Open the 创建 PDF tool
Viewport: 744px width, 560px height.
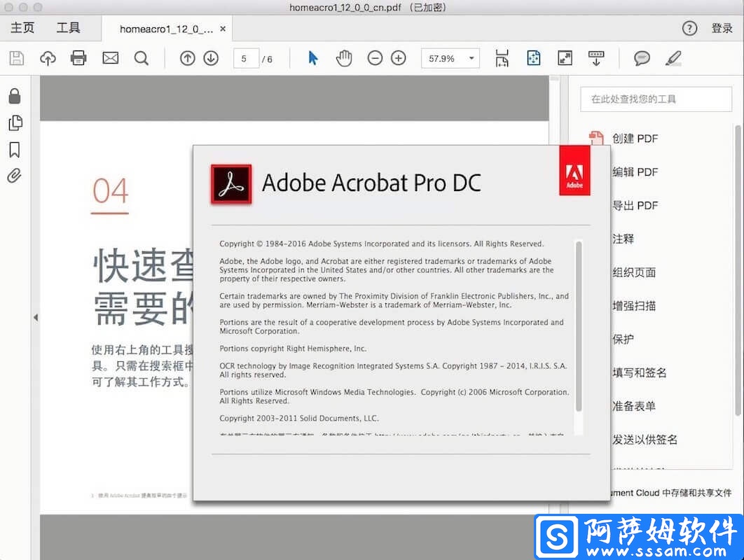635,139
